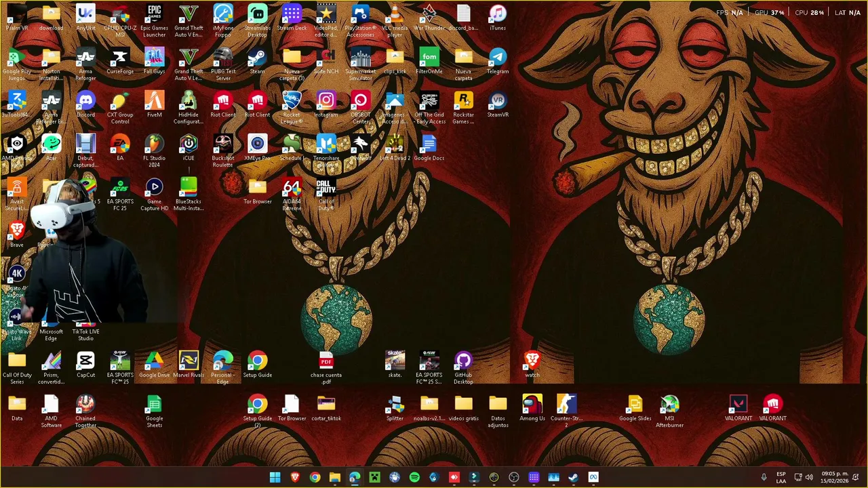Viewport: 868px width, 488px height.
Task: Open Buckshot Roulette shortcut
Action: coord(223,150)
